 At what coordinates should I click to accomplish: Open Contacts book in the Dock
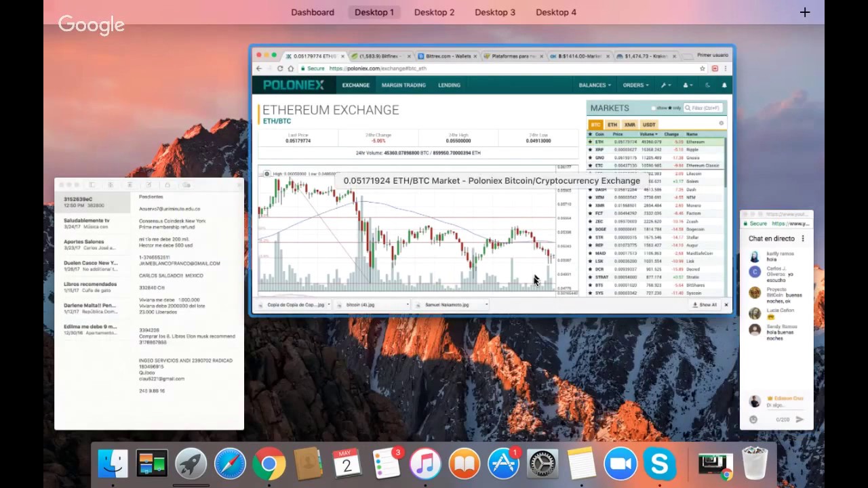tap(308, 464)
